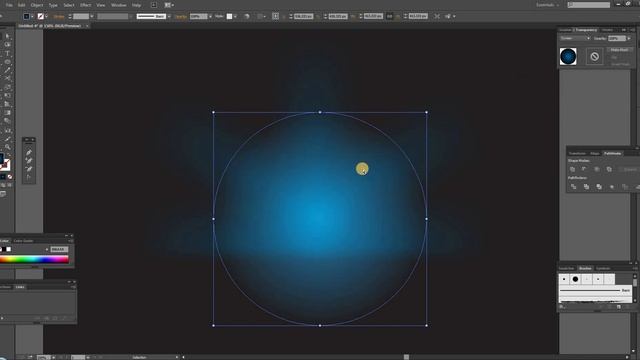Open the stroke weight dropdown
Viewport: 640px width, 360px height.
(x=91, y=16)
